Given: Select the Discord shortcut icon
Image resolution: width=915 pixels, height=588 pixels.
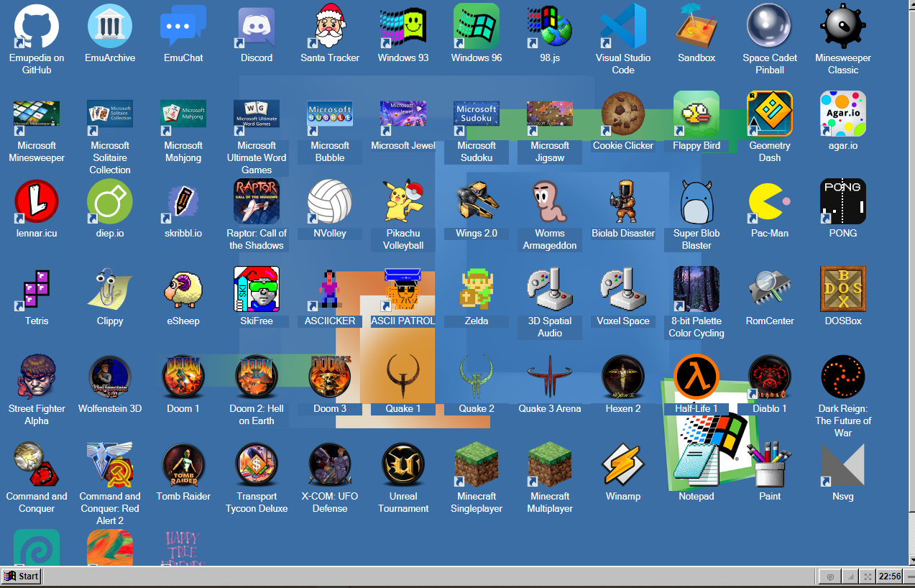Looking at the screenshot, I should (x=257, y=26).
